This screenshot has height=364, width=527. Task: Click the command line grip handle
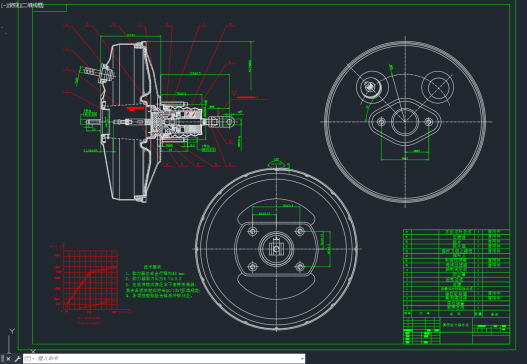(x=3, y=359)
